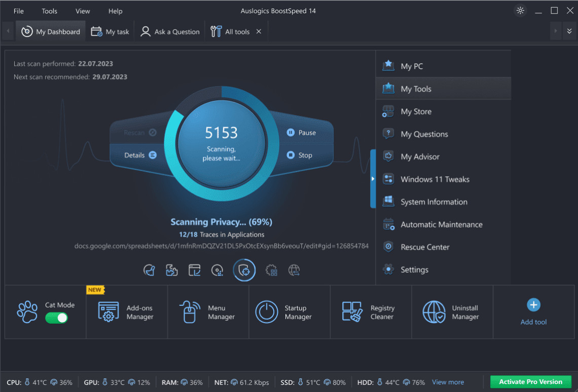Pause the running scan
The height and width of the screenshot is (392, 578).
(301, 133)
